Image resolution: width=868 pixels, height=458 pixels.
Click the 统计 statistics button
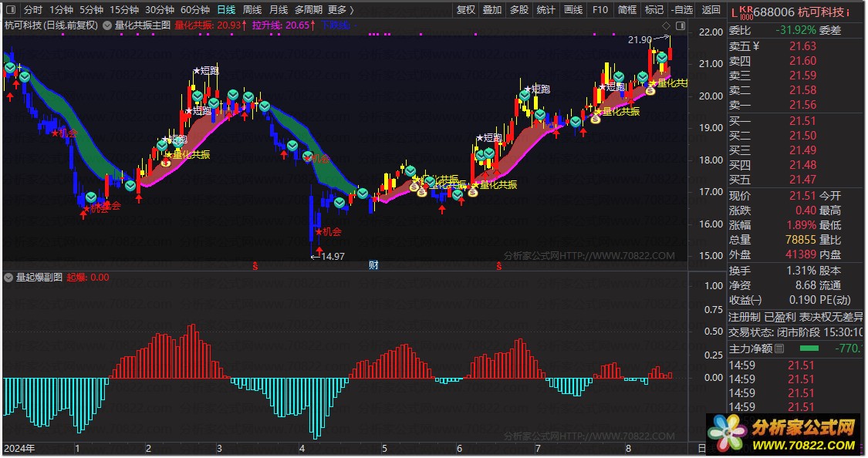coord(545,9)
